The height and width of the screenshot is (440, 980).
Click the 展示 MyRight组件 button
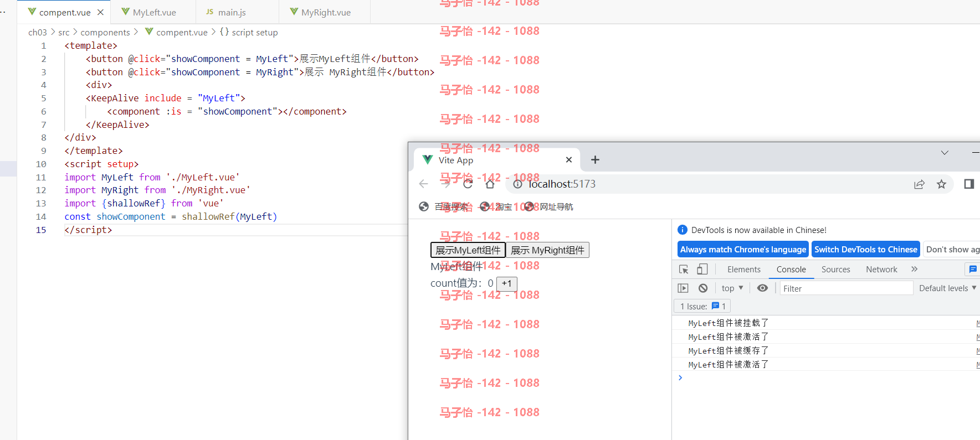tap(547, 250)
